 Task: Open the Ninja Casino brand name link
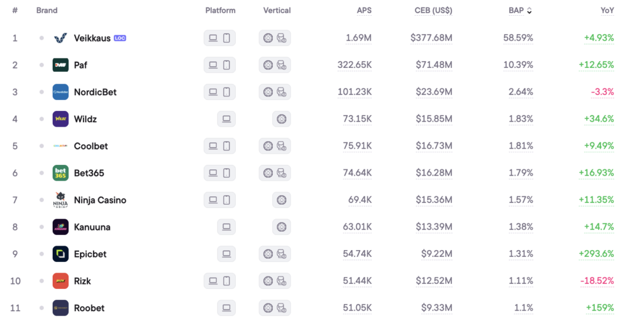[x=100, y=200]
